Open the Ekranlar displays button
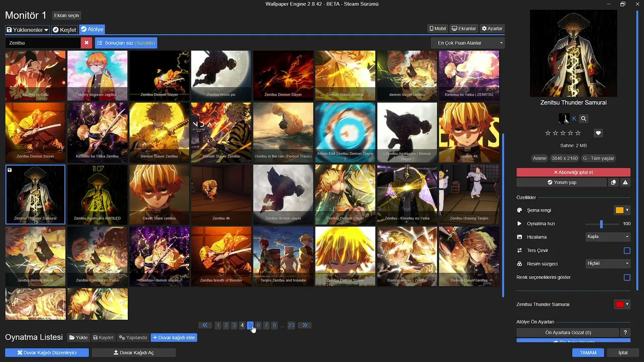644x362 pixels. tap(464, 29)
